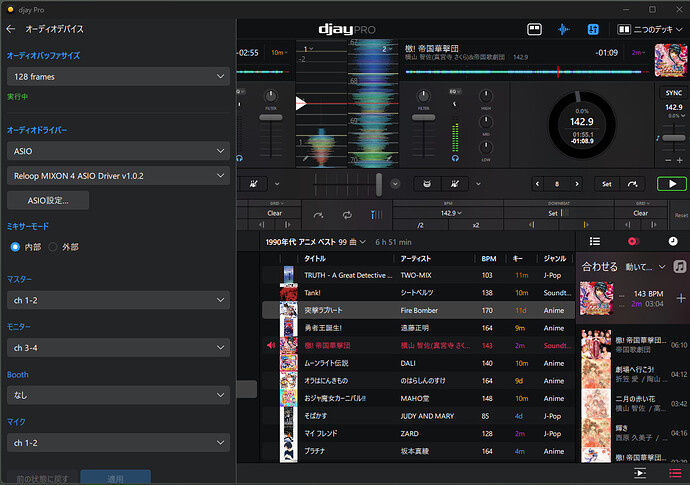Viewport: 690px width, 485px height.
Task: Decrease loop length with left arrow
Action: click(x=537, y=184)
